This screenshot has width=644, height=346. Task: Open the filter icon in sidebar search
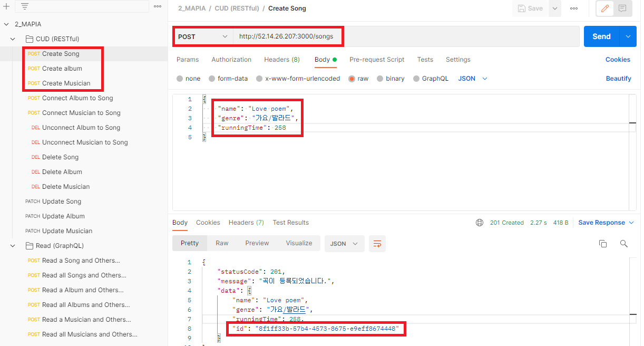25,6
